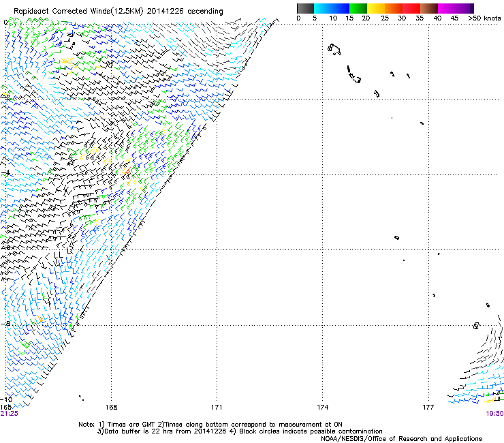Click the 'Rapidscat Corrected Winds(12.5KM)' title text
Screen dimensions: 504x443
pyautogui.click(x=78, y=12)
